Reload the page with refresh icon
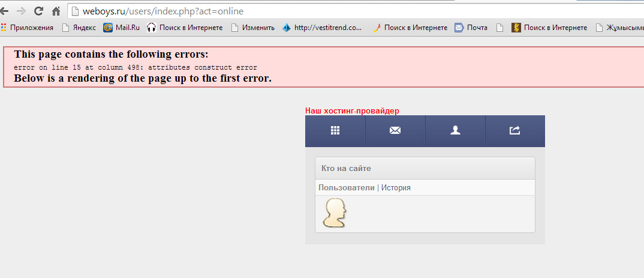 [38, 11]
